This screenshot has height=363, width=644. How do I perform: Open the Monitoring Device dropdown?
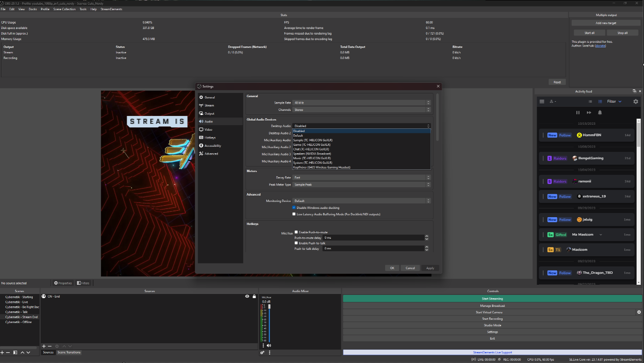tap(362, 201)
